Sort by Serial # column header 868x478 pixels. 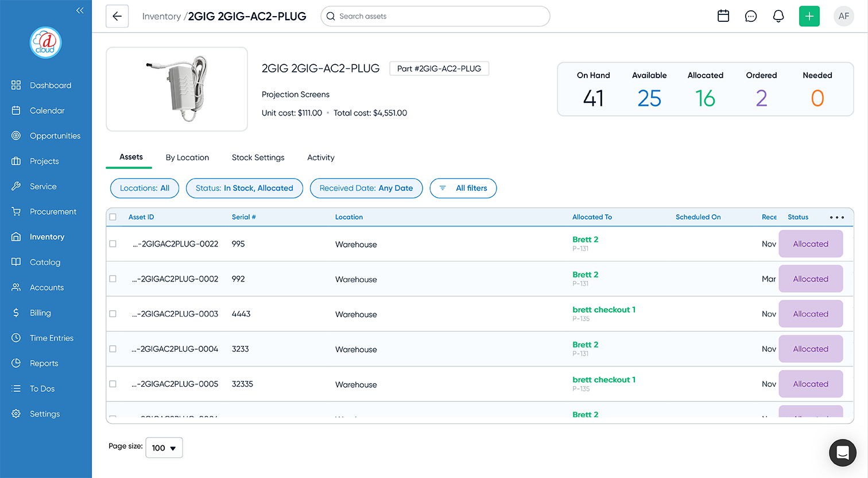point(244,217)
